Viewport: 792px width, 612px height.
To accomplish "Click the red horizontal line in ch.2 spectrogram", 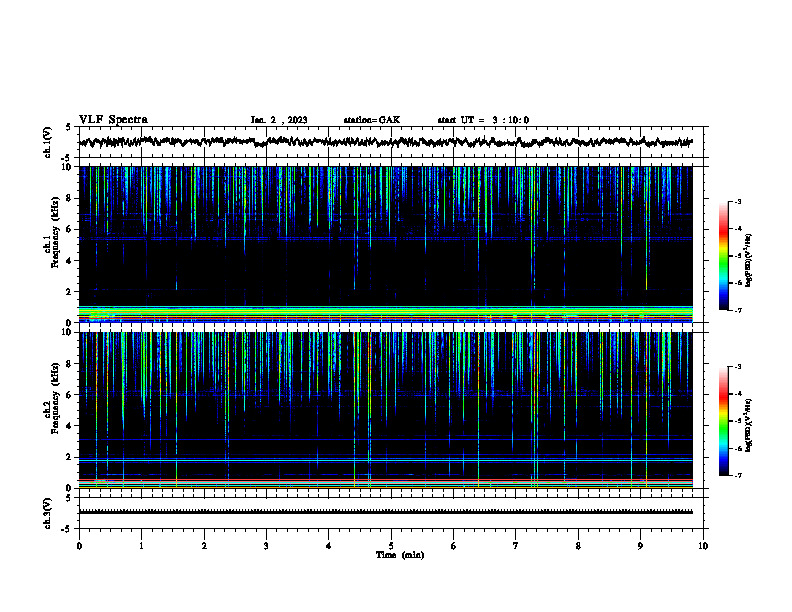I will 386,480.
